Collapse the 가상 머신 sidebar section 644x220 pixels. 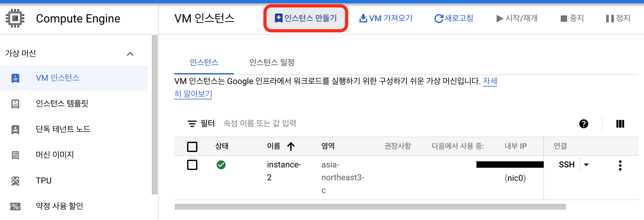[130, 54]
